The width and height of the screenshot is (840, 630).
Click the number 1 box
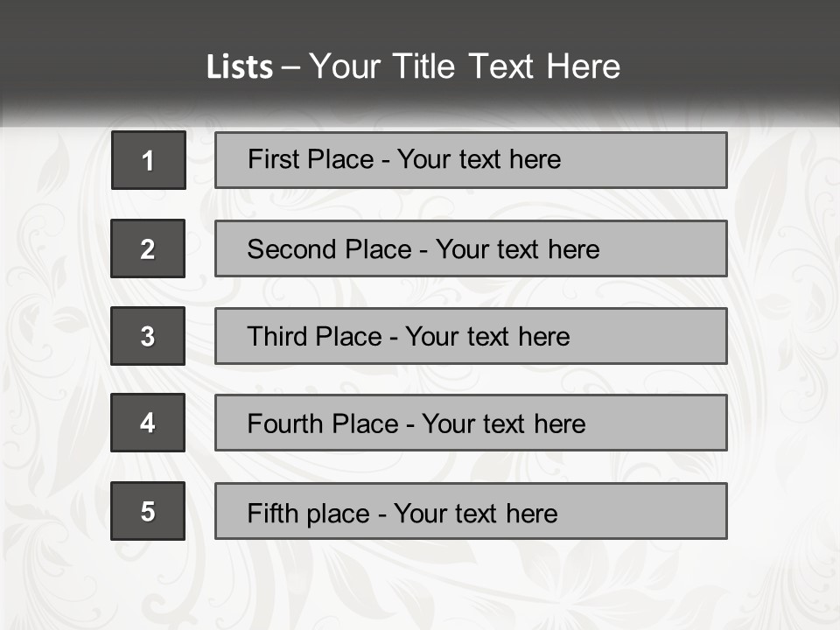(x=148, y=160)
